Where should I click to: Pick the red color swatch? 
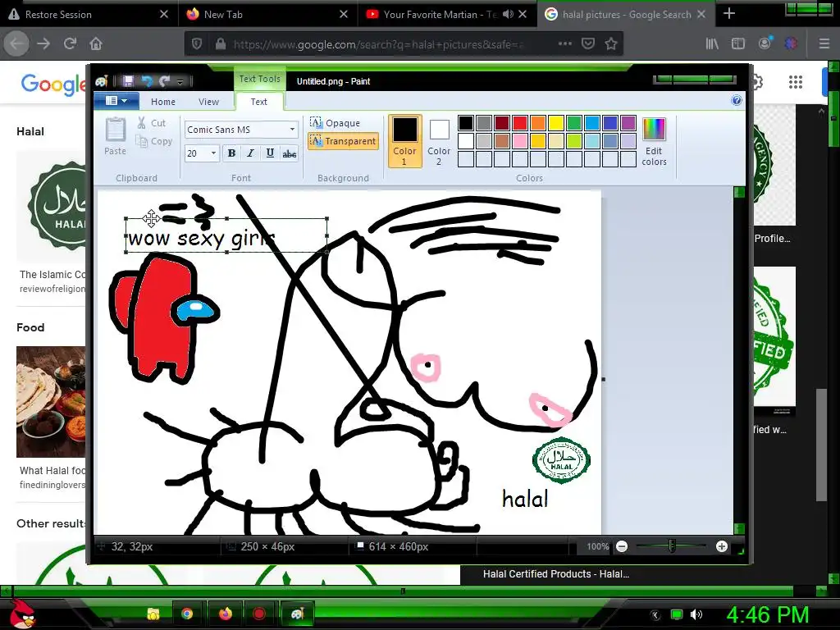[x=519, y=123]
